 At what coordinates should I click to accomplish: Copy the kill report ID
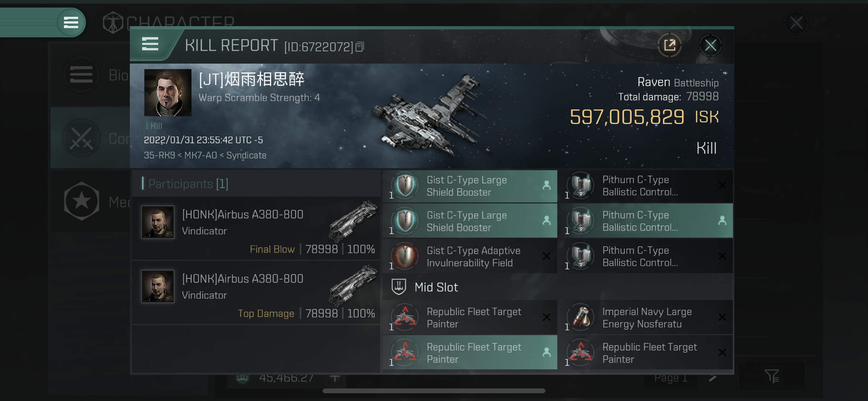point(360,47)
